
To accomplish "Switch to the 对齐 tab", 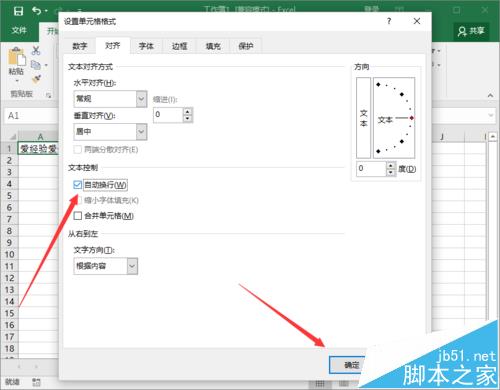I will [x=113, y=46].
